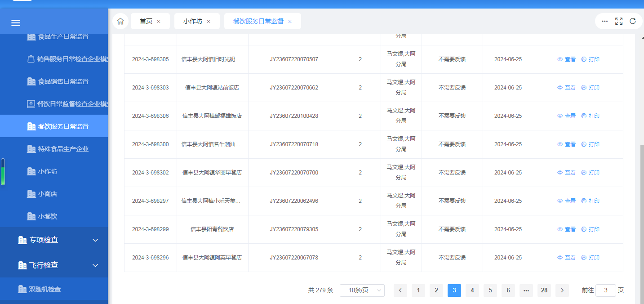Open the 10条/页 page size dropdown
The height and width of the screenshot is (304, 644).
pos(362,291)
